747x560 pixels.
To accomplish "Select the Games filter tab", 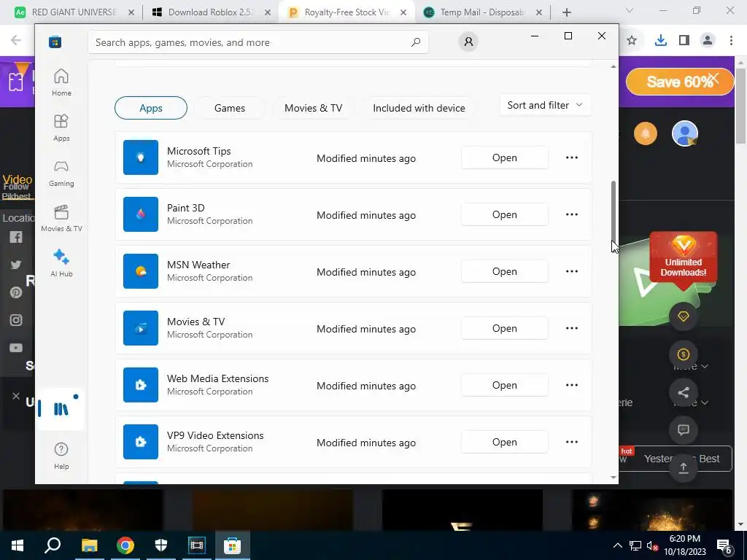I will click(230, 108).
